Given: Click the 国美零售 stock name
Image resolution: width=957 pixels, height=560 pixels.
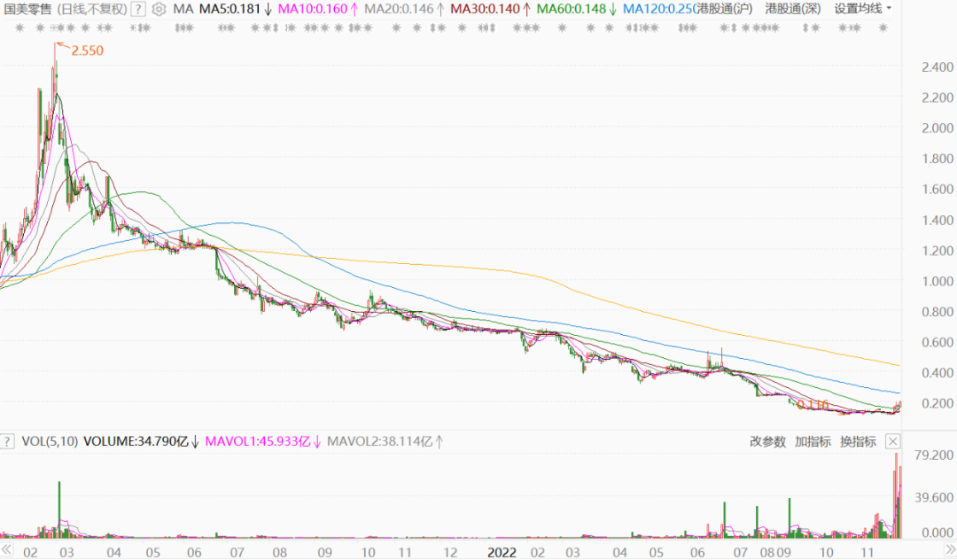Looking at the screenshot, I should 28,9.
